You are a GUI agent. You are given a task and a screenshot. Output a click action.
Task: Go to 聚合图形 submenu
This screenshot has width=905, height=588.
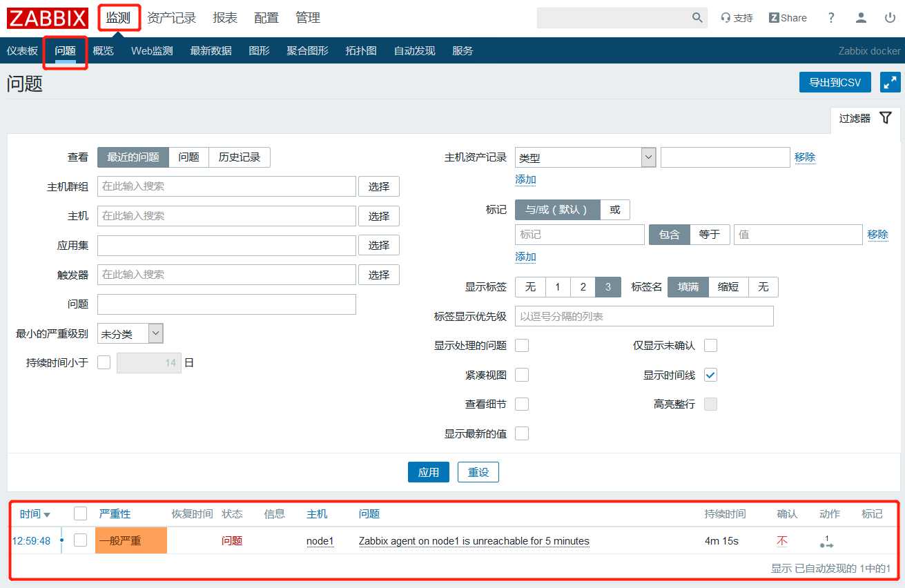[x=308, y=50]
